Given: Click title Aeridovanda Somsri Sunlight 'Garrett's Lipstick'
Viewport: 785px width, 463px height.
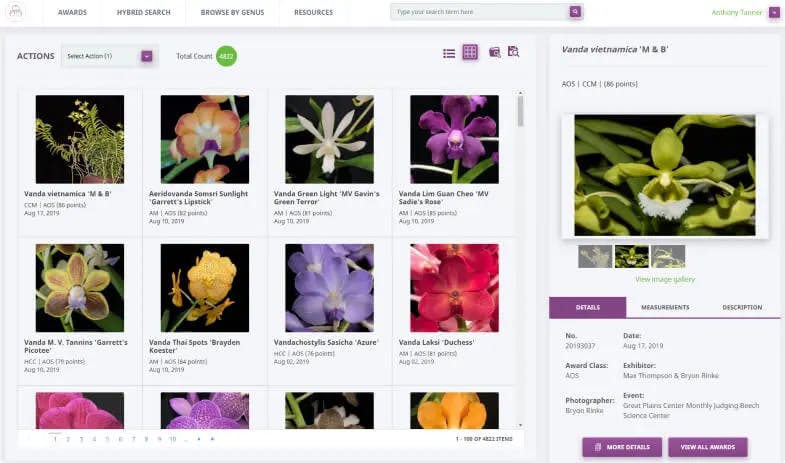Looking at the screenshot, I should point(198,198).
